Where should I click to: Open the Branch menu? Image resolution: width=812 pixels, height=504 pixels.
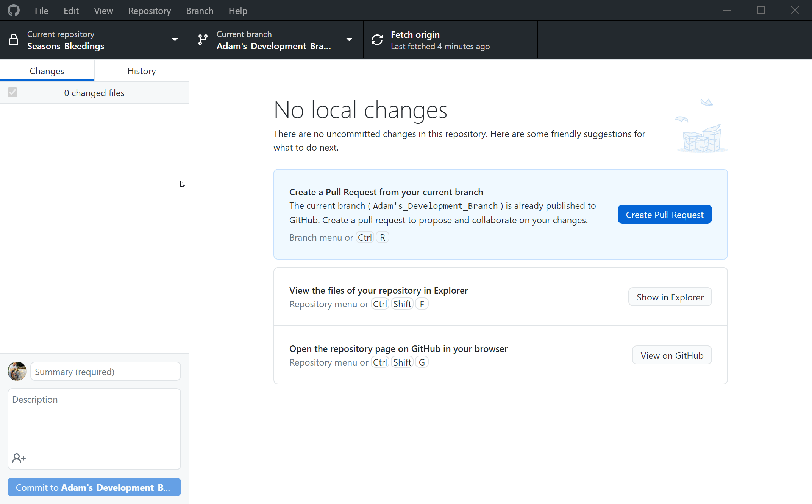tap(200, 11)
